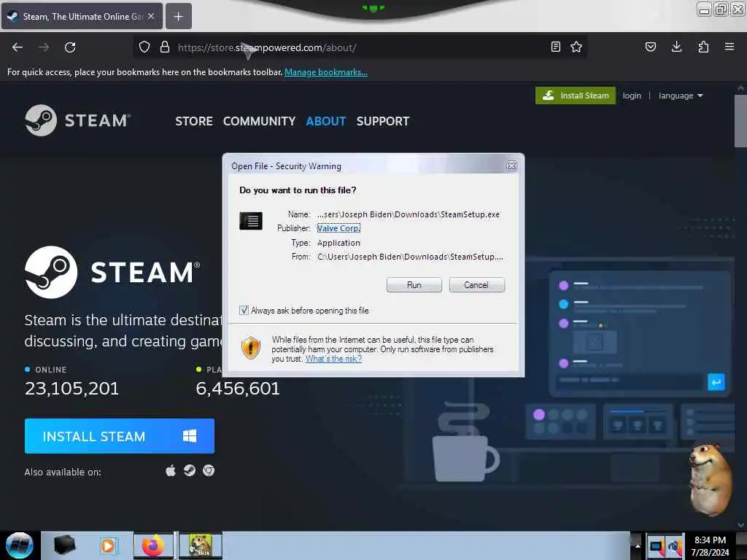747x560 pixels.
Task: Select the ABOUT menu item
Action: 326,122
